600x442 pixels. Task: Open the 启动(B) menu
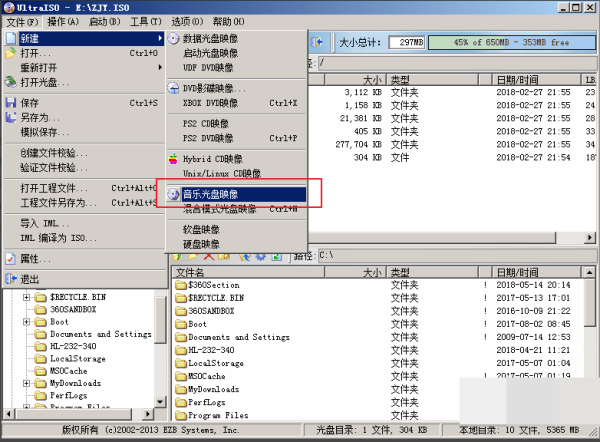(x=104, y=22)
